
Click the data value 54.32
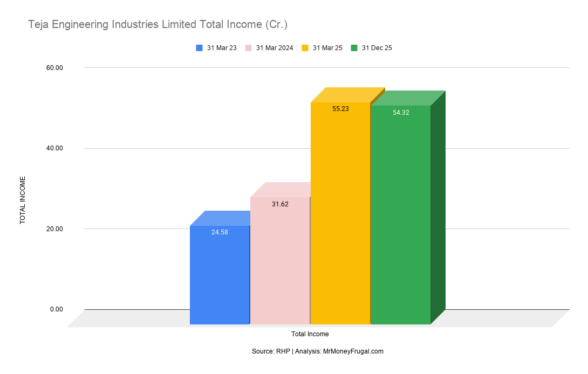click(x=401, y=113)
